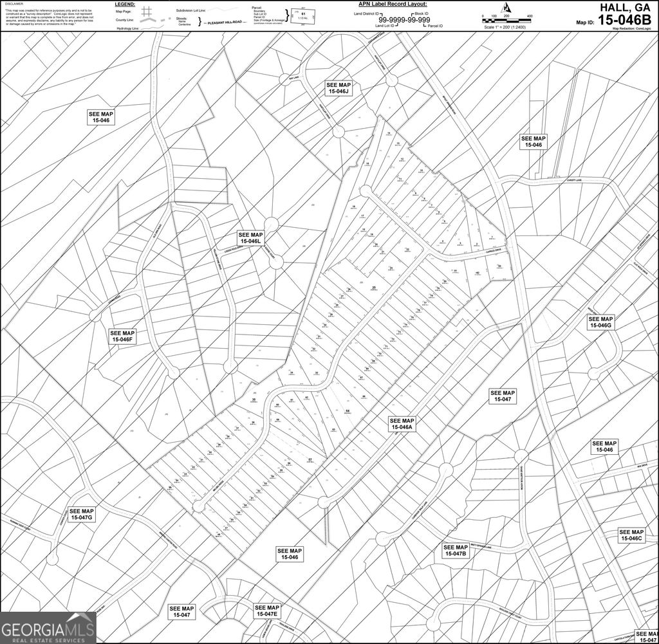Click the Block ID label

coord(422,14)
